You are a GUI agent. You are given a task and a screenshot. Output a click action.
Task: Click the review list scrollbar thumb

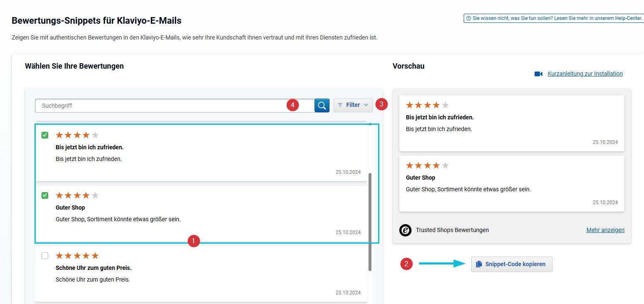[370, 222]
